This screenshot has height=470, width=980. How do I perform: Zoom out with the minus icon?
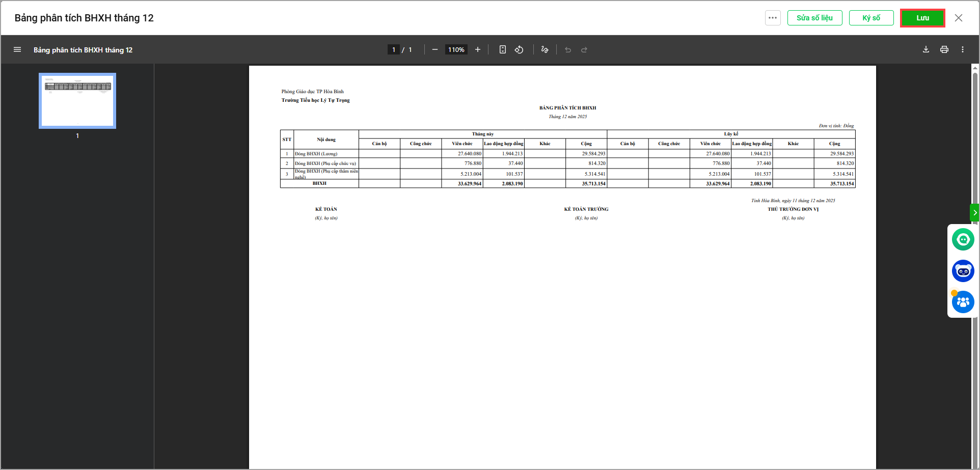[434, 50]
